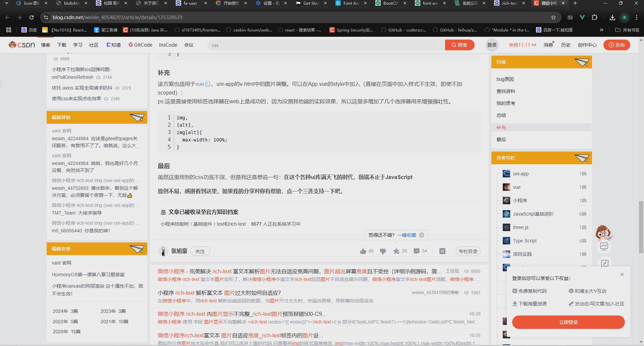Expand the bookmarks overflow chevron
Viewport: 644px width, 346px height.
coord(601,30)
